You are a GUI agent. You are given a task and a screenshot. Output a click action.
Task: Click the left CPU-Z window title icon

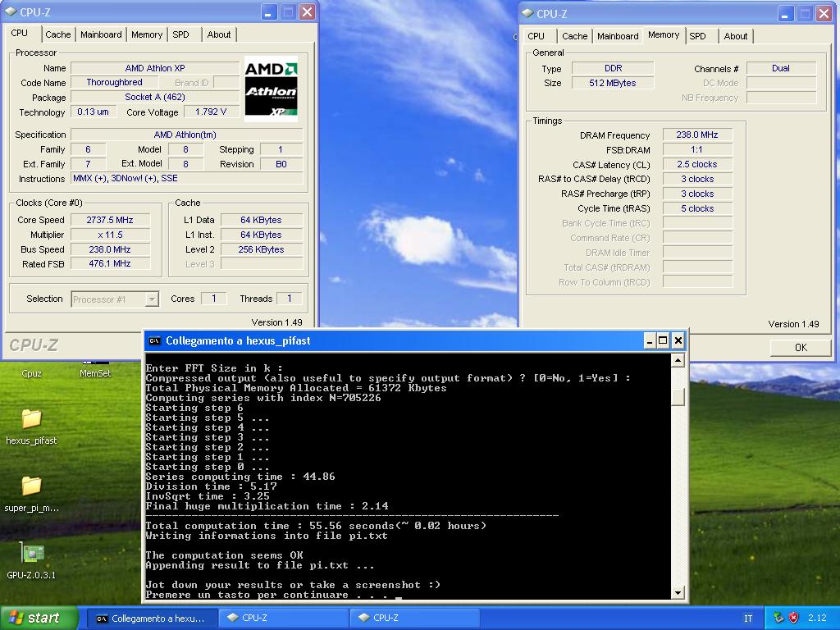tap(10, 11)
